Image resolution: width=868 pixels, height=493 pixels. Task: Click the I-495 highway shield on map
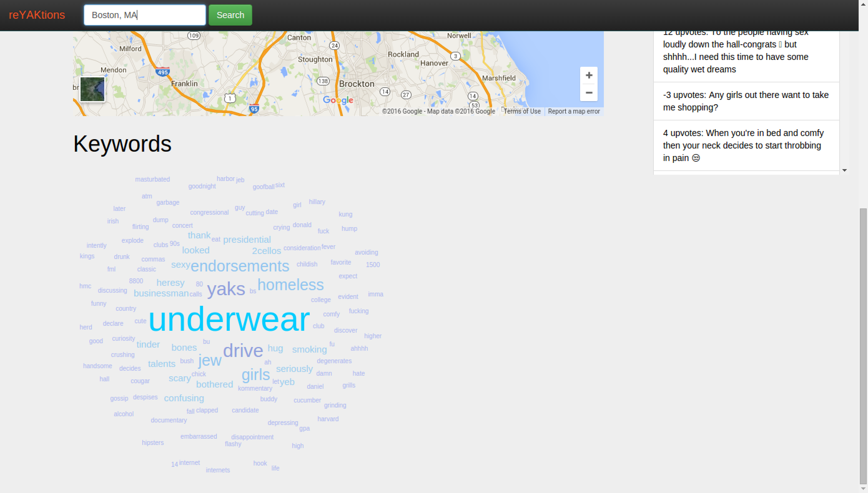point(163,72)
